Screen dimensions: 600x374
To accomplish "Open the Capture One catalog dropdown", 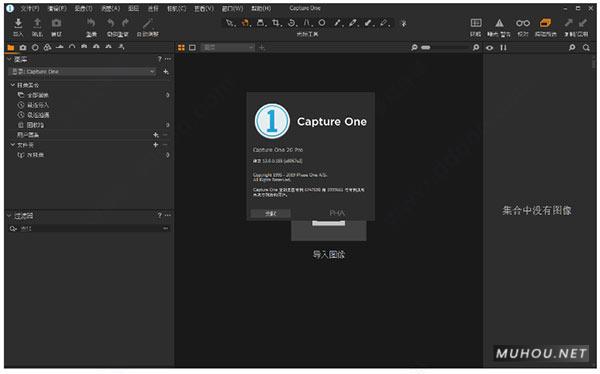I will pos(82,72).
